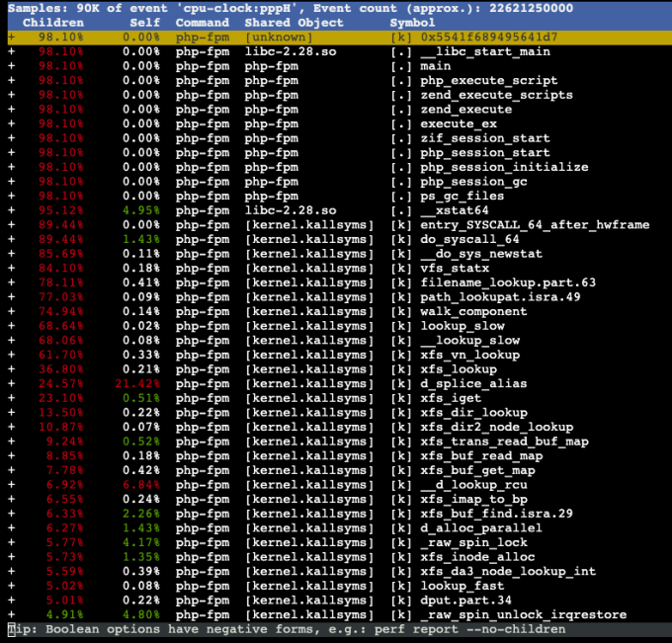This screenshot has height=643, width=672.
Task: Click the Self column header
Action: pos(145,23)
